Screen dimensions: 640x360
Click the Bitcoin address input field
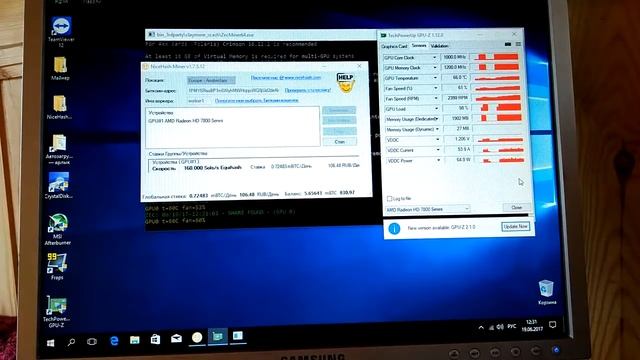click(233, 90)
